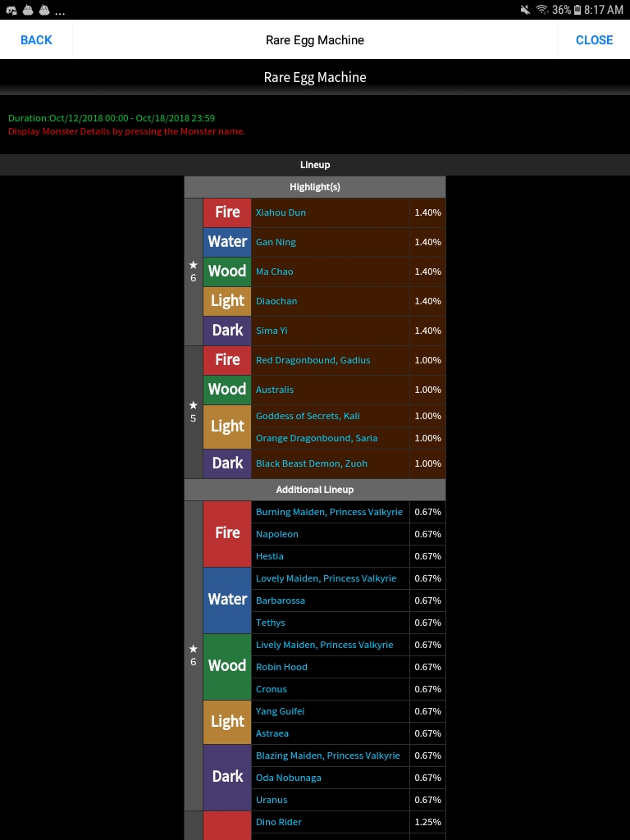The width and height of the screenshot is (630, 840).
Task: Open Lively Maiden, Princess Valkyrie
Action: tap(324, 645)
